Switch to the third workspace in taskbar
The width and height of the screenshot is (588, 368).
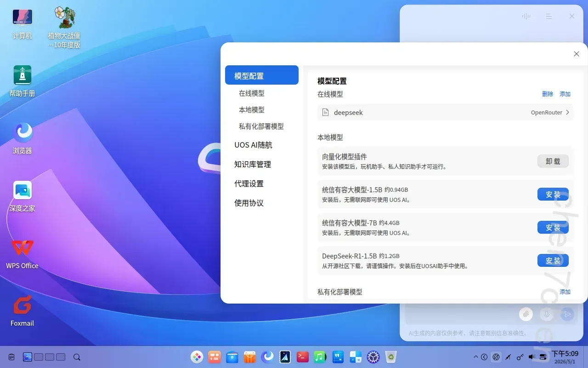pyautogui.click(x=50, y=357)
